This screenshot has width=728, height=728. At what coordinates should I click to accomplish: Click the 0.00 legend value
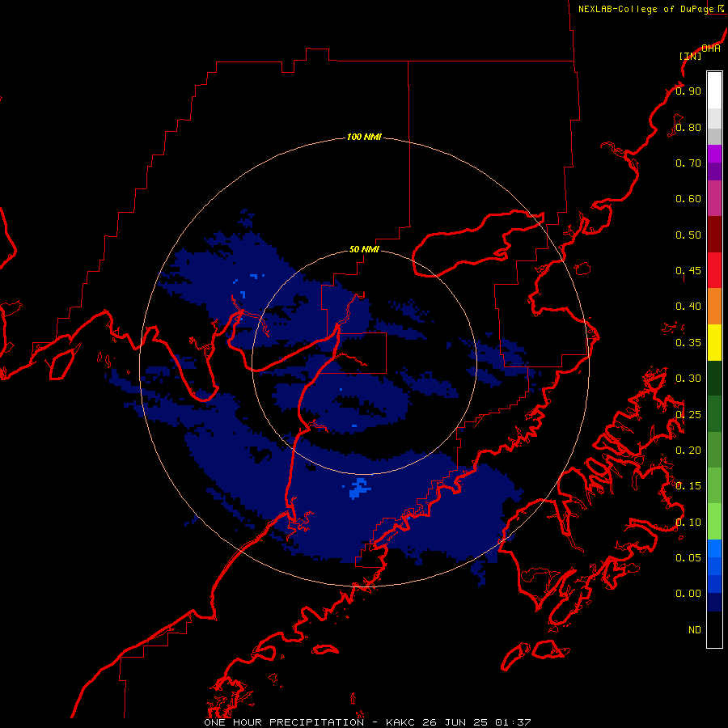click(x=688, y=594)
